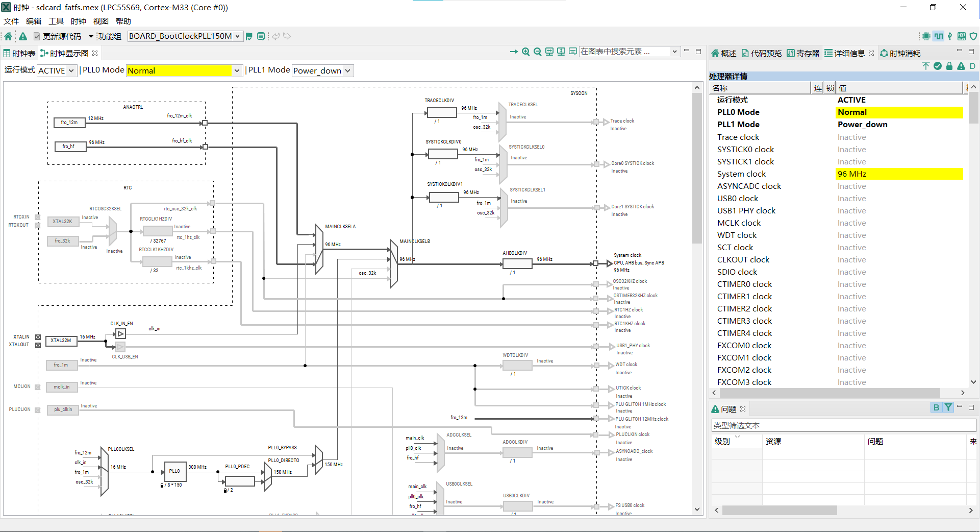Switch to the 概述 overview tab
Screen dimensions: 980x532
pos(724,53)
